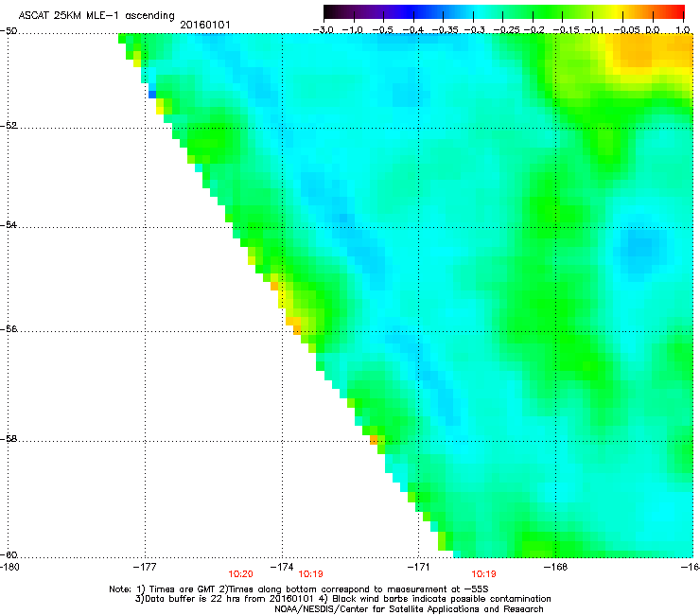Click the -0.25 colorbar label

[x=506, y=30]
